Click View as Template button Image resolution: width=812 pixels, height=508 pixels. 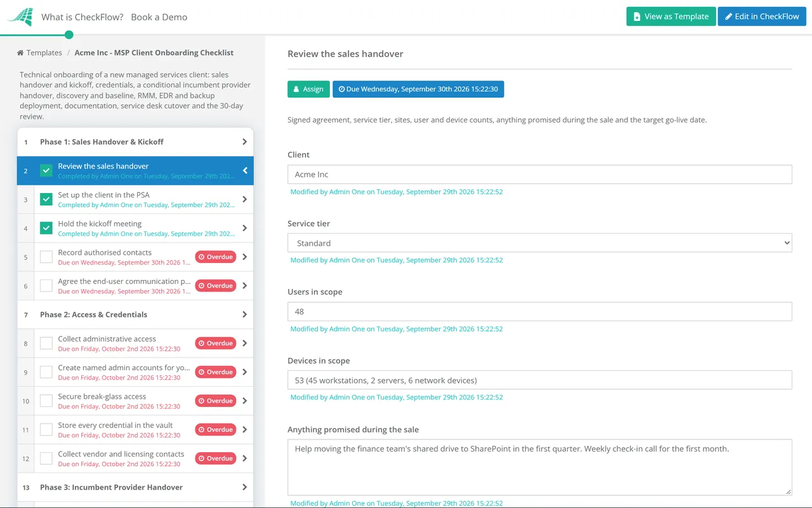[x=671, y=17]
